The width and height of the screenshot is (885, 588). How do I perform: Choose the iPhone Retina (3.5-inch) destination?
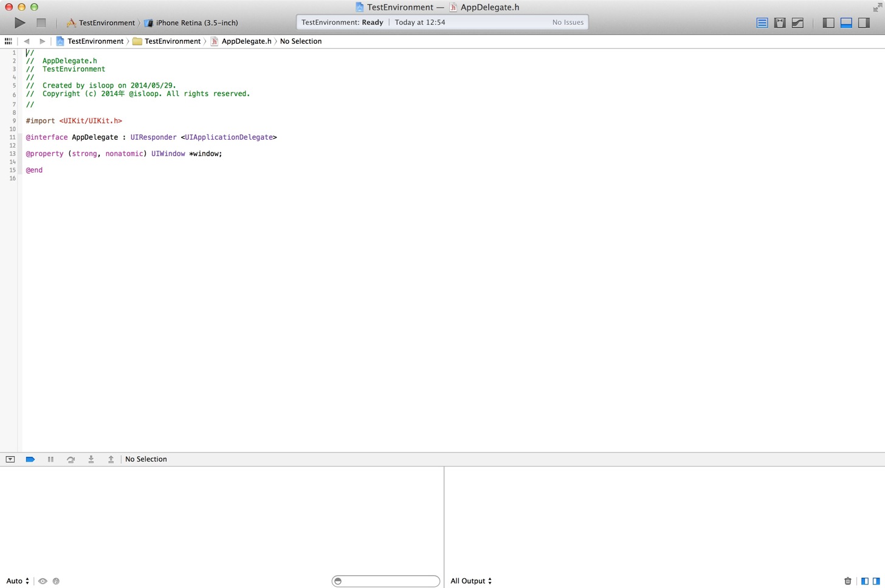191,22
